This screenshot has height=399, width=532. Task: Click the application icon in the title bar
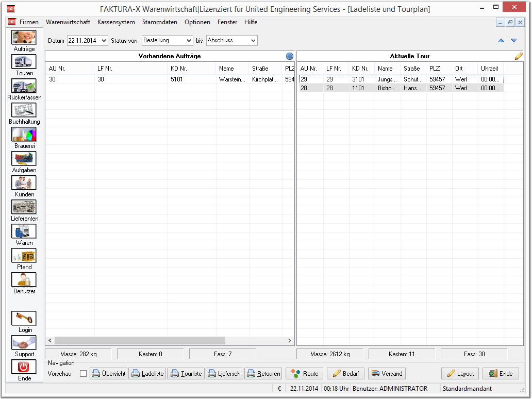click(11, 9)
